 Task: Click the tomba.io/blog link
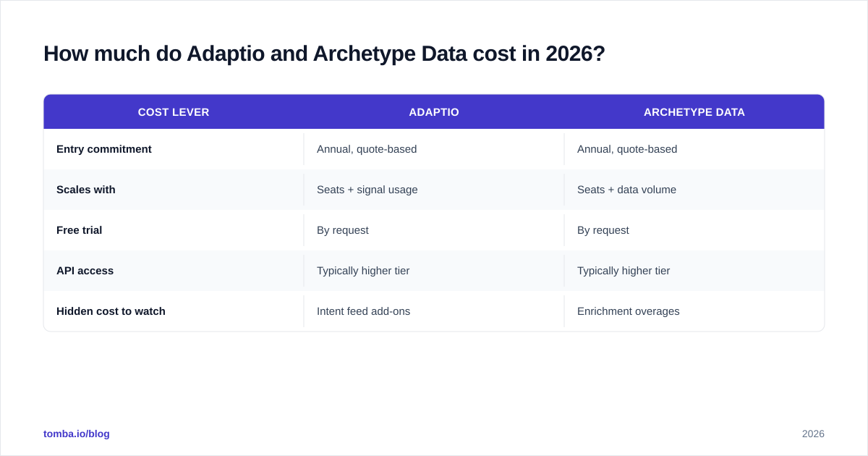(x=77, y=434)
